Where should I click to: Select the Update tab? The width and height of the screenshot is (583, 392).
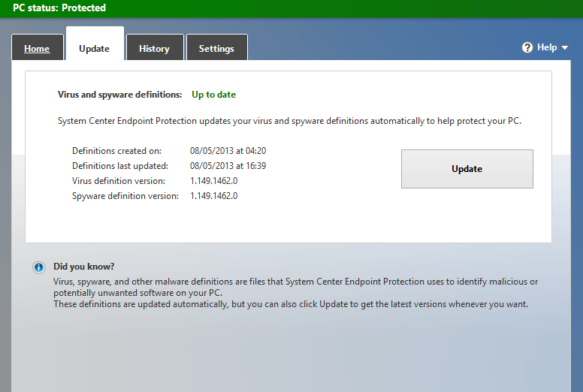tap(95, 44)
